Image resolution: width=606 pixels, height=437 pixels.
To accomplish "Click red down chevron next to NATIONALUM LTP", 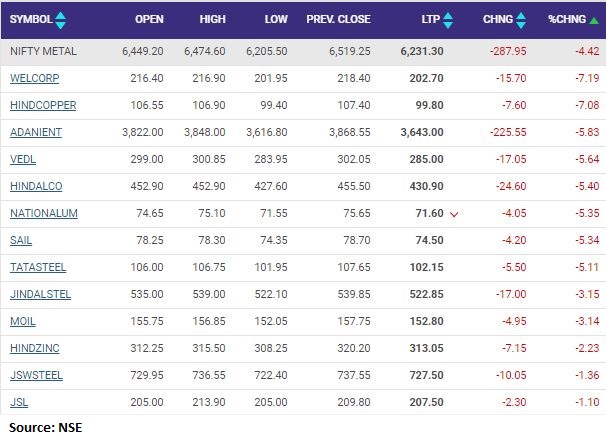I will point(454,214).
